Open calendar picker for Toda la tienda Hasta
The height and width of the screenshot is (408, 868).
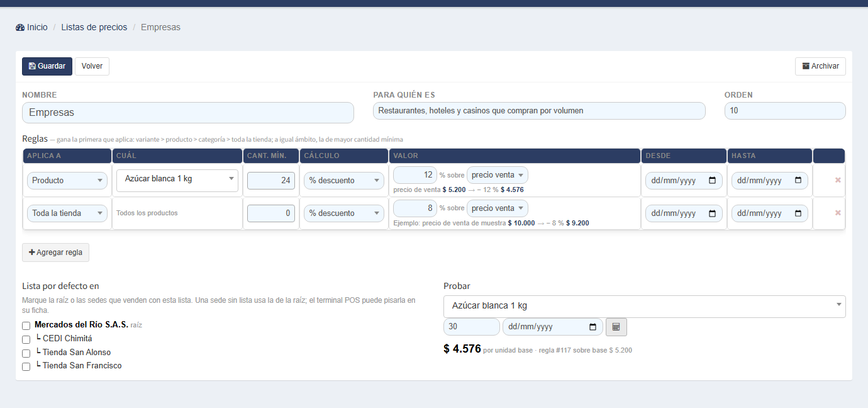(798, 213)
